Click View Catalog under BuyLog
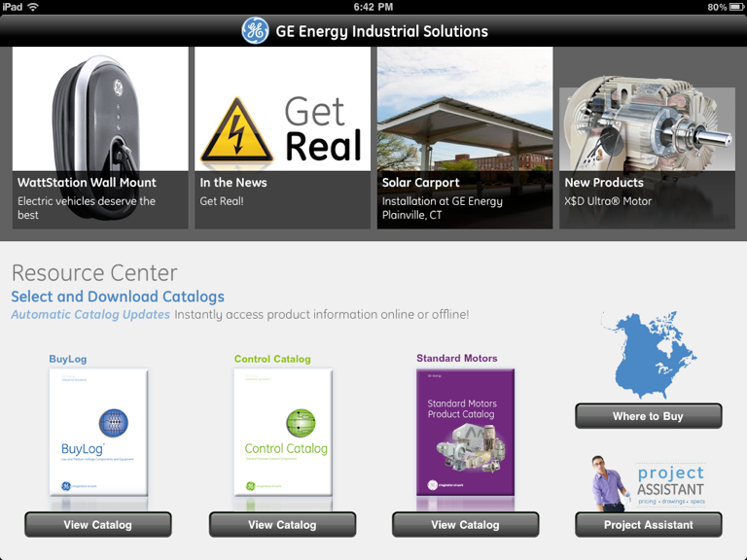This screenshot has height=560, width=747. 98,525
